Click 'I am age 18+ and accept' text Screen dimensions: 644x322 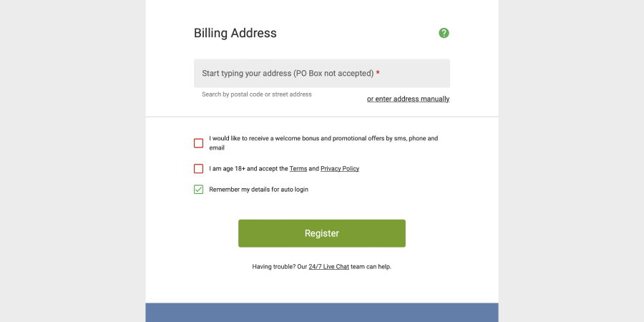click(248, 168)
